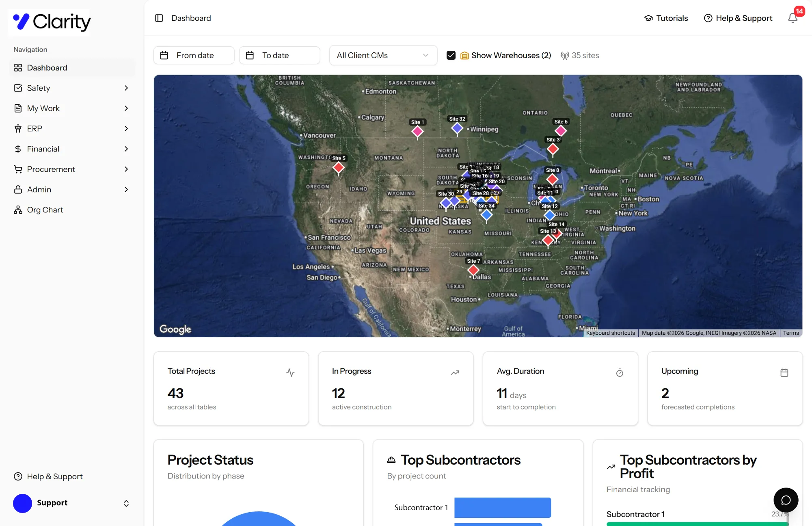Viewport: 812px width, 526px height.
Task: Click the Site 30 map marker
Action: pyautogui.click(x=446, y=203)
